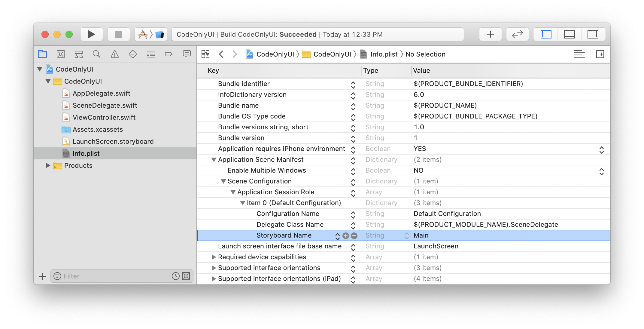Image resolution: width=644 pixels, height=329 pixels.
Task: Run the project with the Play button
Action: pyautogui.click(x=91, y=34)
